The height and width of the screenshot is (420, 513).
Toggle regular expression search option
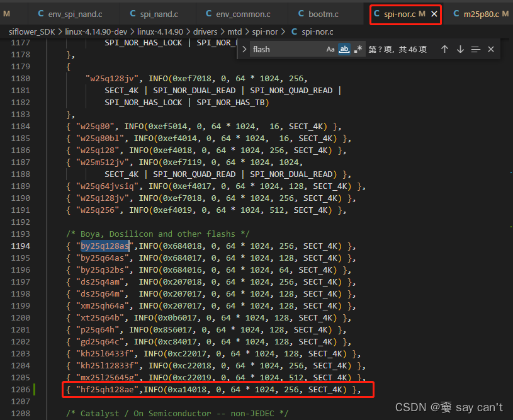coord(358,50)
